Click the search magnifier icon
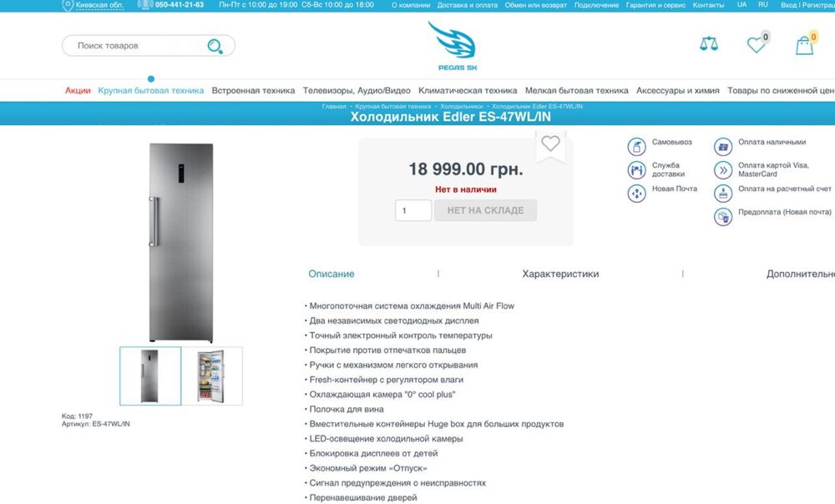Viewport: 835px width, 504px height. pos(215,46)
